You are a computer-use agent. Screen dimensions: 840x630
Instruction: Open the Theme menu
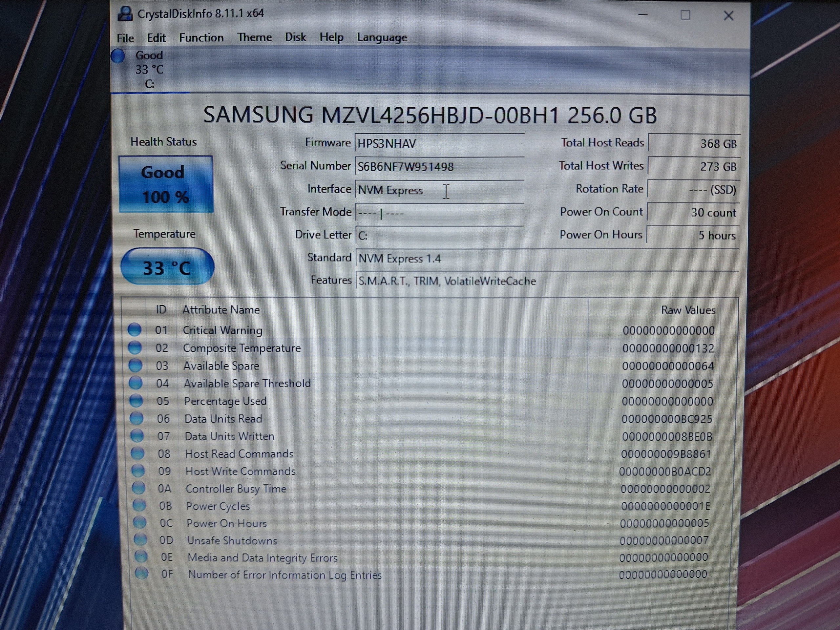pyautogui.click(x=254, y=37)
